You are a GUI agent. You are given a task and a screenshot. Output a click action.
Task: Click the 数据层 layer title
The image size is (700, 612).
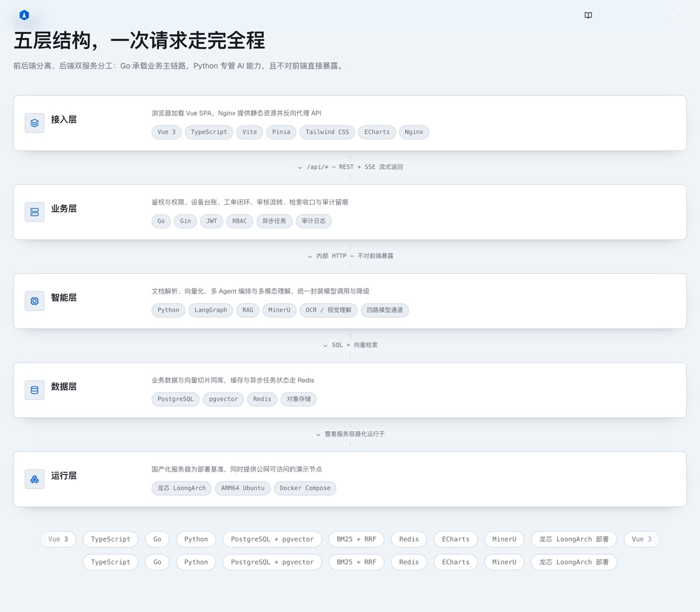coord(64,386)
